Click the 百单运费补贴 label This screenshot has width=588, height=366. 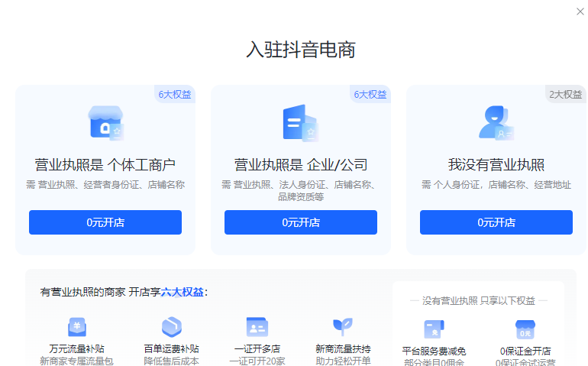click(x=171, y=348)
